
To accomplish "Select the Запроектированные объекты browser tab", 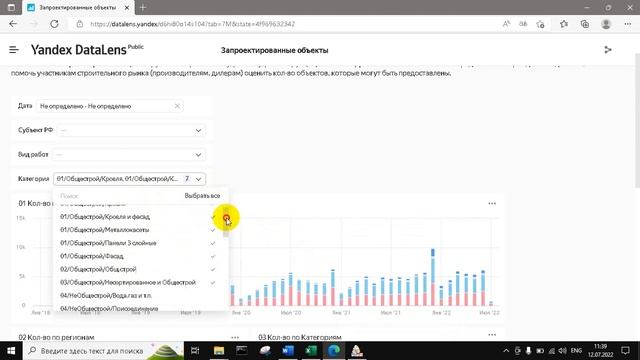I will pyautogui.click(x=78, y=7).
